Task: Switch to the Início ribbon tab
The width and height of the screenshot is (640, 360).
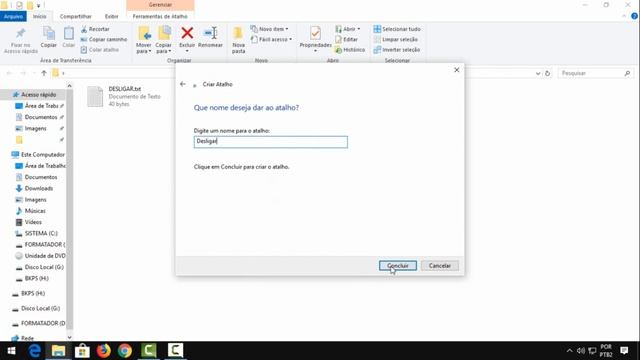Action: point(40,16)
